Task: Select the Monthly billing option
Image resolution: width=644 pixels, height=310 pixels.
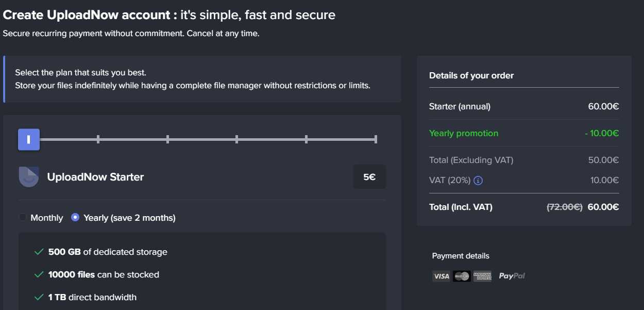Action: pos(23,218)
